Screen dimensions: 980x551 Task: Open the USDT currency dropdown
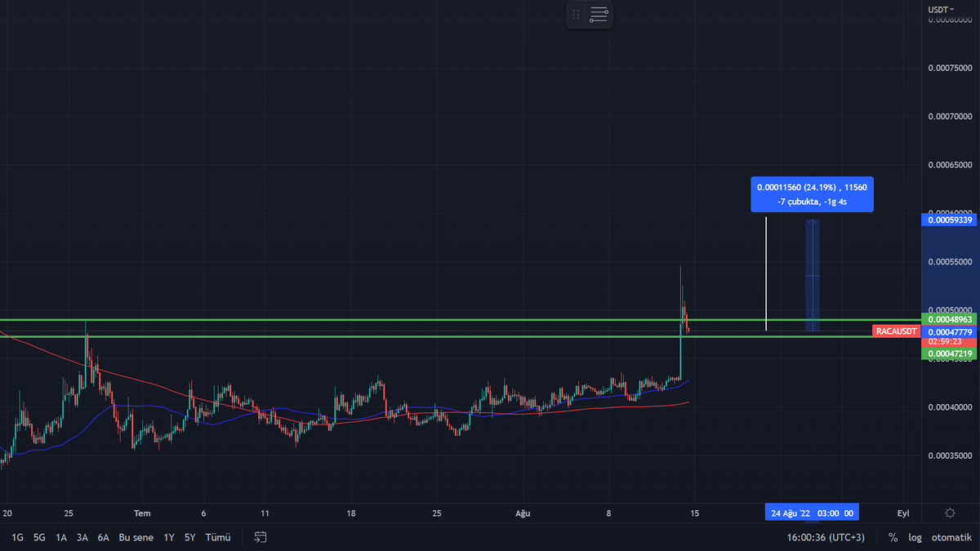(941, 9)
